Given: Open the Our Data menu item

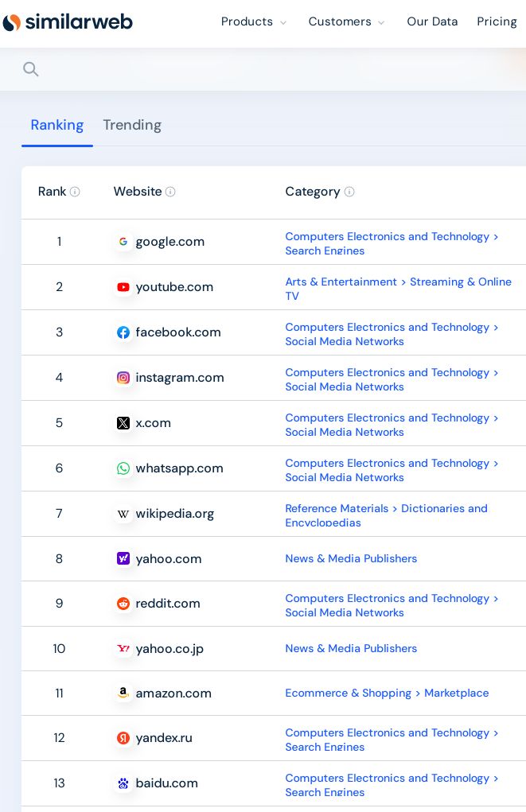Looking at the screenshot, I should (x=432, y=21).
